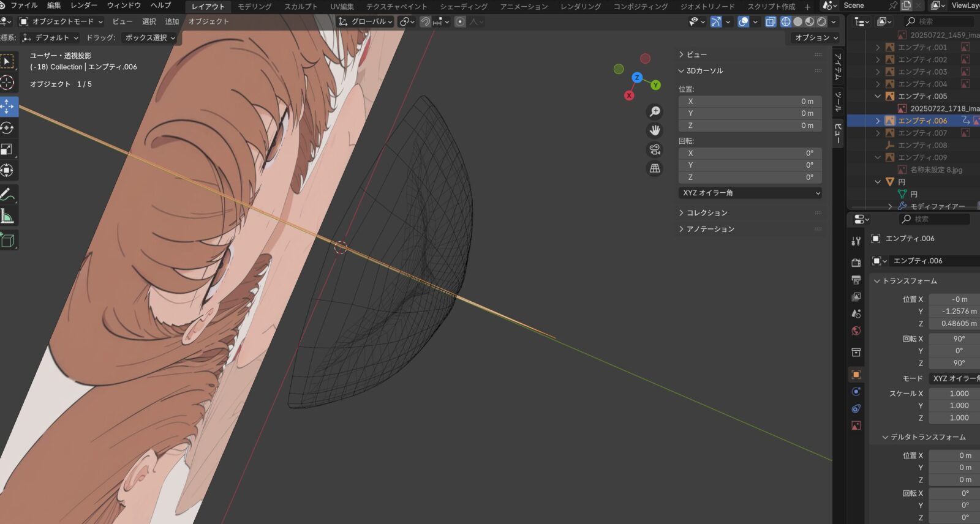Click the pan hand icon in viewport
This screenshot has height=524, width=980.
tap(655, 130)
